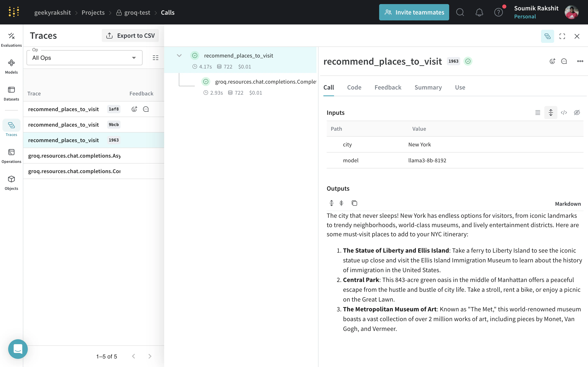Open Markdown format selector for outputs
Screen dimensions: 588x367
(568, 204)
